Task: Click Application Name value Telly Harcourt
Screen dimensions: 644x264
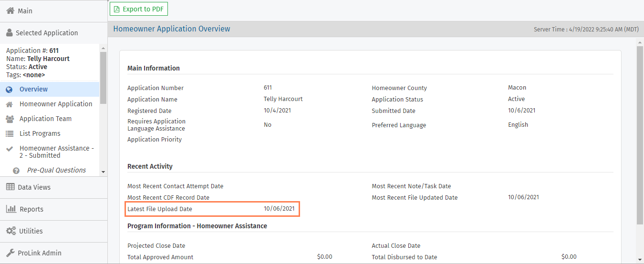Action: point(283,99)
